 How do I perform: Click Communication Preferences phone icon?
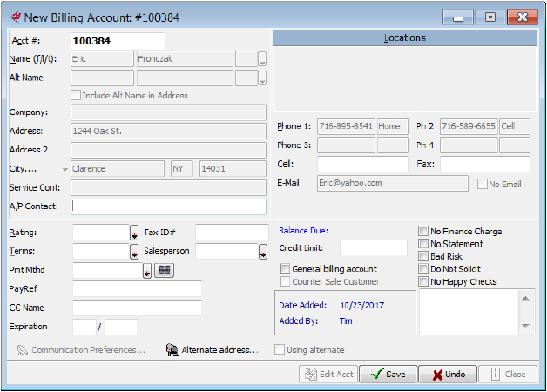pyautogui.click(x=23, y=349)
